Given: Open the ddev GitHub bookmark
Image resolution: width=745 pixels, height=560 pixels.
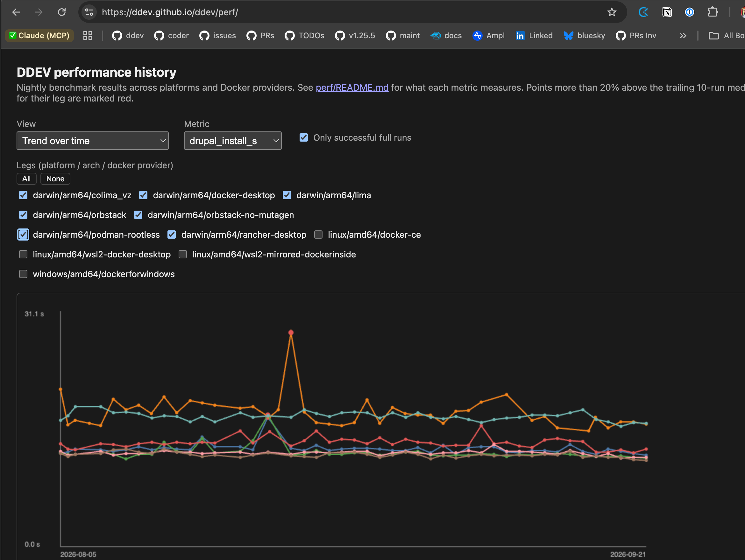Looking at the screenshot, I should 128,35.
